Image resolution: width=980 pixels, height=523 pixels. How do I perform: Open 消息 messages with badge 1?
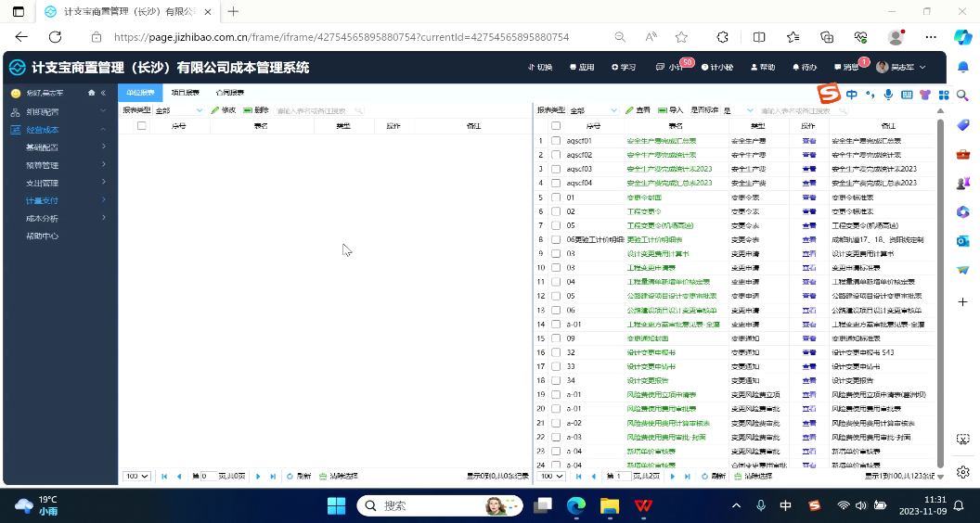click(x=846, y=67)
